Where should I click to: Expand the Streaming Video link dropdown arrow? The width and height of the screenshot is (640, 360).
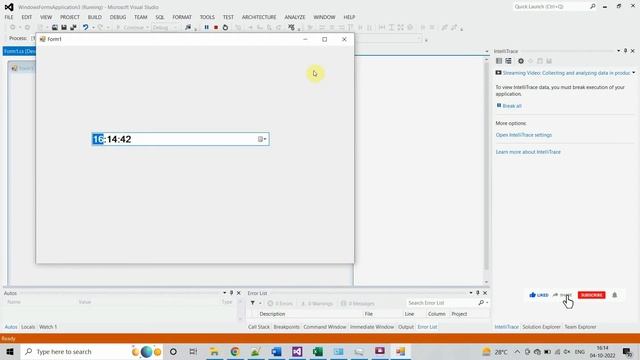point(633,73)
